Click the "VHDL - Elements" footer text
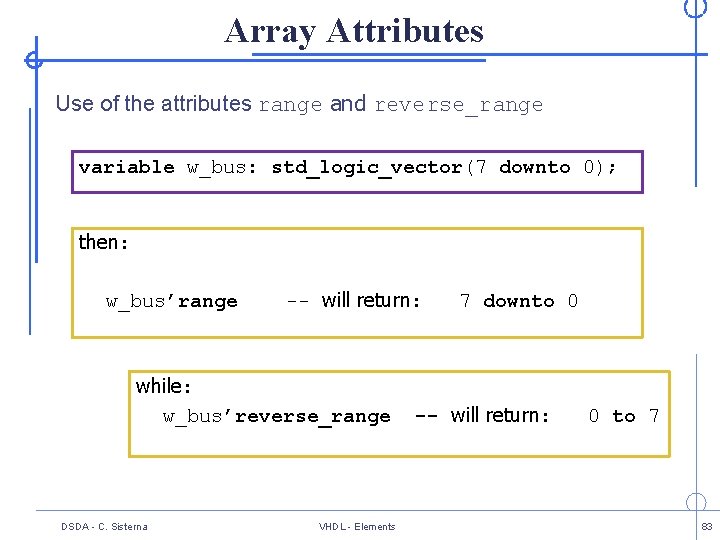Image resolution: width=720 pixels, height=540 pixels. pos(357,527)
